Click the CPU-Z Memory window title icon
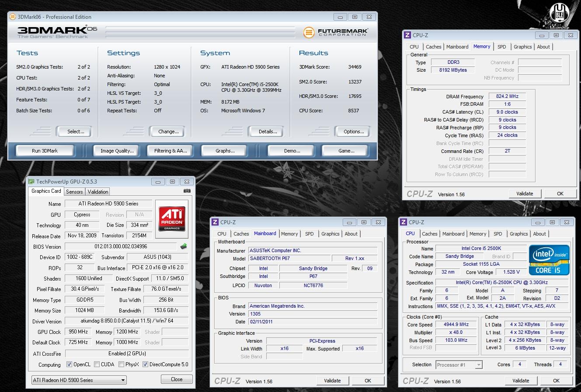This screenshot has height=392, width=581. pos(407,35)
